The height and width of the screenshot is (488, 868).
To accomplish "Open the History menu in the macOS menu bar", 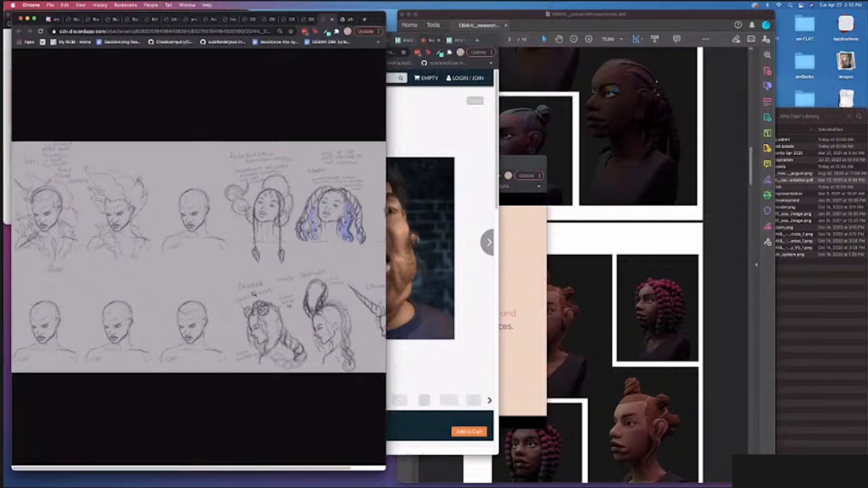I will coord(100,5).
